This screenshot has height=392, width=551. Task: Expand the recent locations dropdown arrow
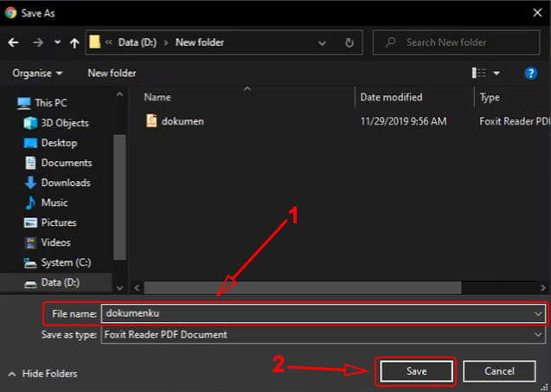57,42
